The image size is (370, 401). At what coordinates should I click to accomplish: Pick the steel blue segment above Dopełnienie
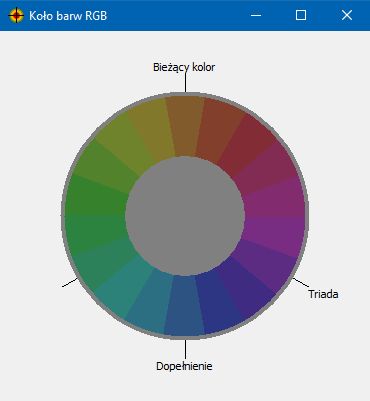point(185,306)
